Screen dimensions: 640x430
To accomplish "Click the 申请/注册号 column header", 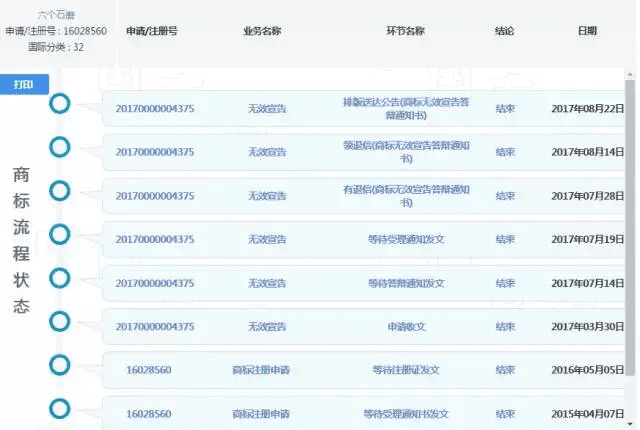I will pos(152,31).
